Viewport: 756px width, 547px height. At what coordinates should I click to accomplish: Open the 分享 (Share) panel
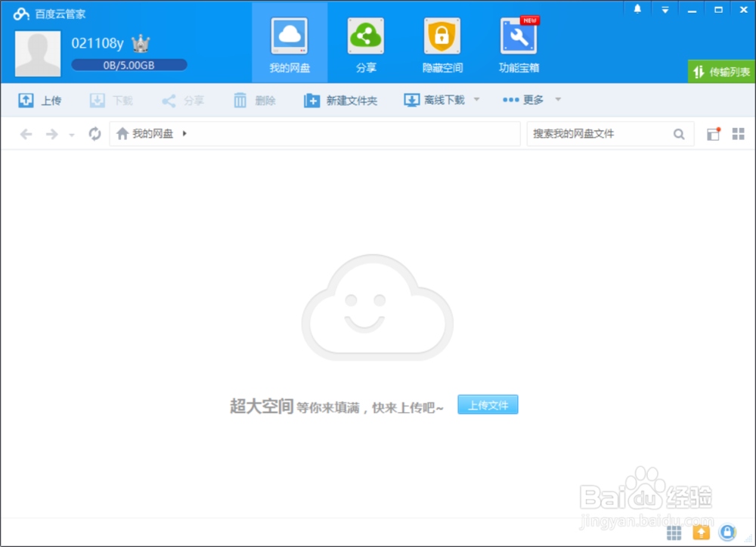[366, 43]
